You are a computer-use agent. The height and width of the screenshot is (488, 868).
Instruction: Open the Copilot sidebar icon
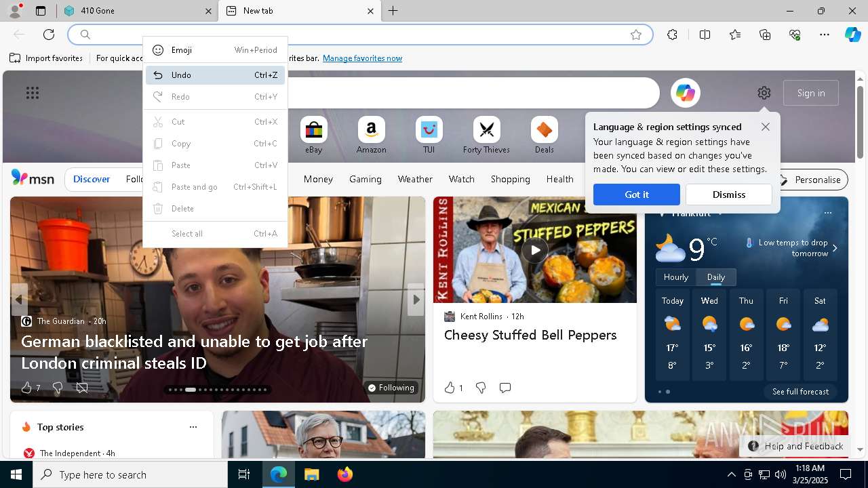tap(852, 35)
